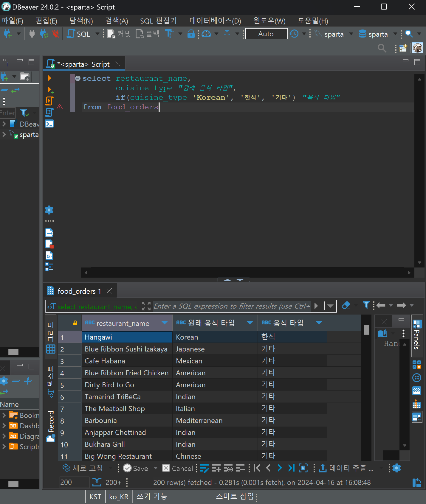Click the execute SQL script icon

[x=49, y=101]
